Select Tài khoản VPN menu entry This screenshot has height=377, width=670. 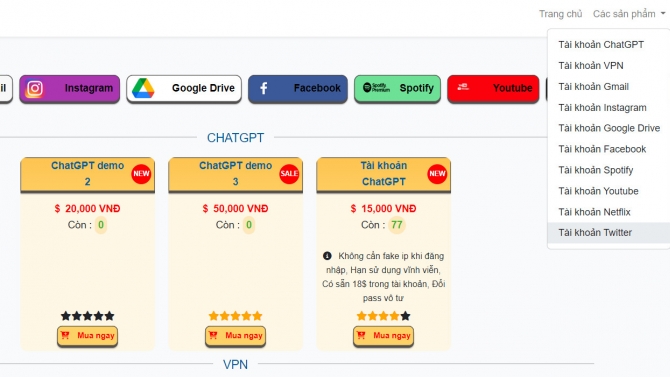pos(608,65)
